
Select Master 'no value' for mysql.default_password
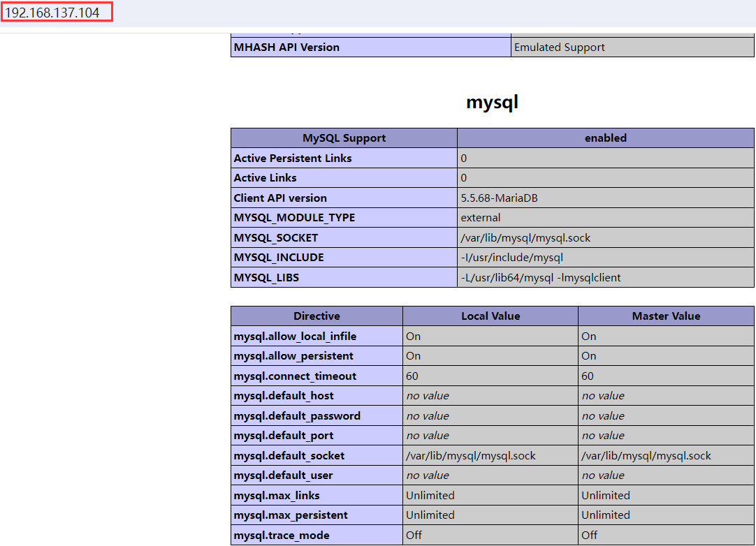[667, 416]
